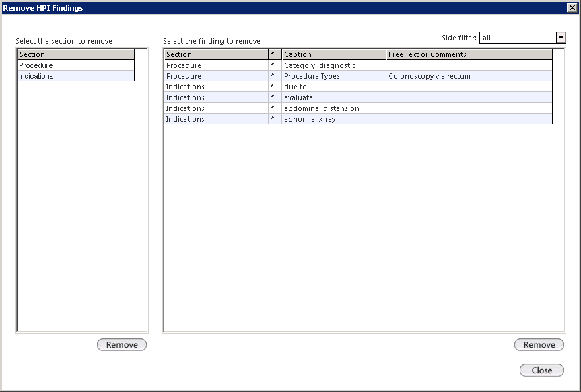Click Indications section cell in the abdominal distension row
The width and height of the screenshot is (581, 392).
(x=216, y=108)
